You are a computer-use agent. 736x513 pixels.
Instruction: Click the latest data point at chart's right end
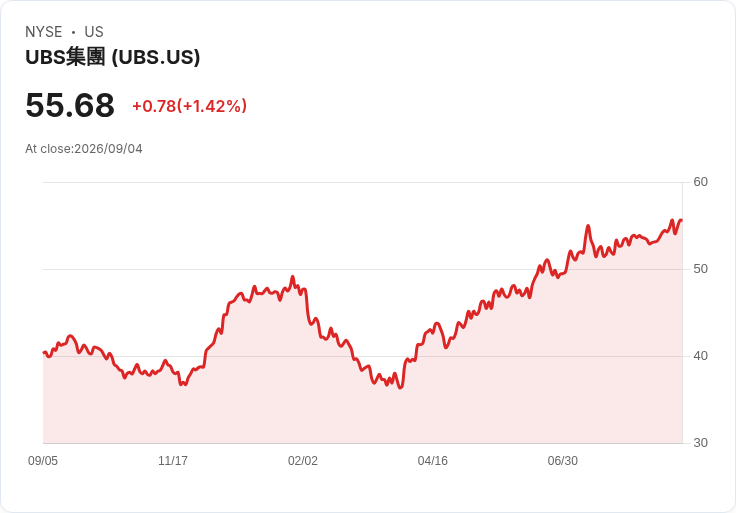tap(682, 220)
